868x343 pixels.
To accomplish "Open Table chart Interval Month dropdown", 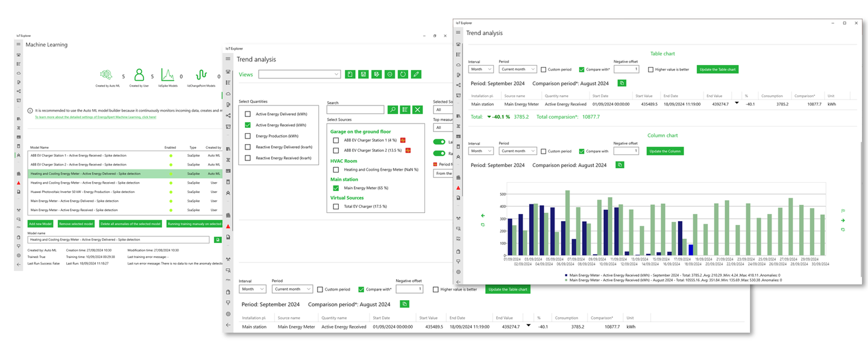I will pyautogui.click(x=481, y=69).
